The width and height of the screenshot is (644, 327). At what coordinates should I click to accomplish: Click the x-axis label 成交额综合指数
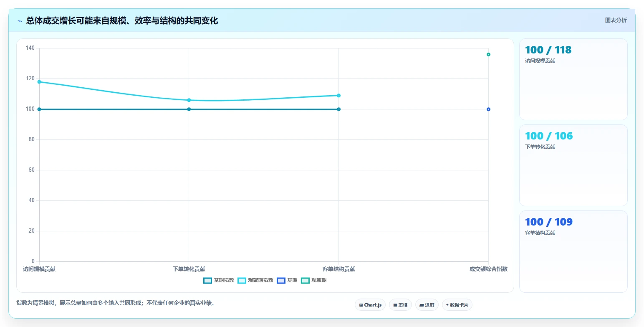(488, 269)
